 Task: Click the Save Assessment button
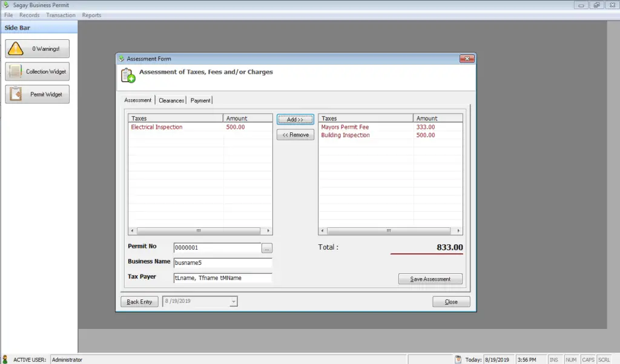pyautogui.click(x=430, y=279)
